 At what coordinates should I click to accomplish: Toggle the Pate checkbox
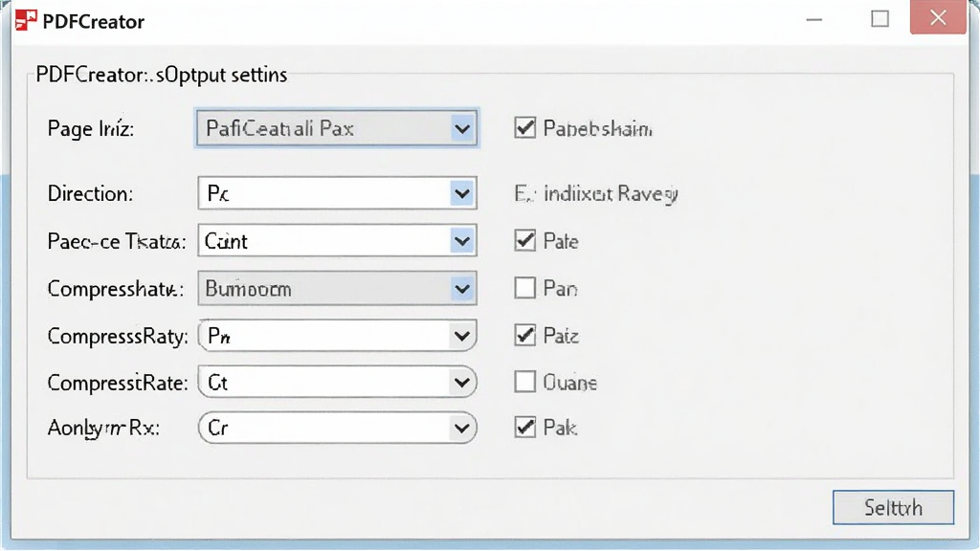coord(525,240)
